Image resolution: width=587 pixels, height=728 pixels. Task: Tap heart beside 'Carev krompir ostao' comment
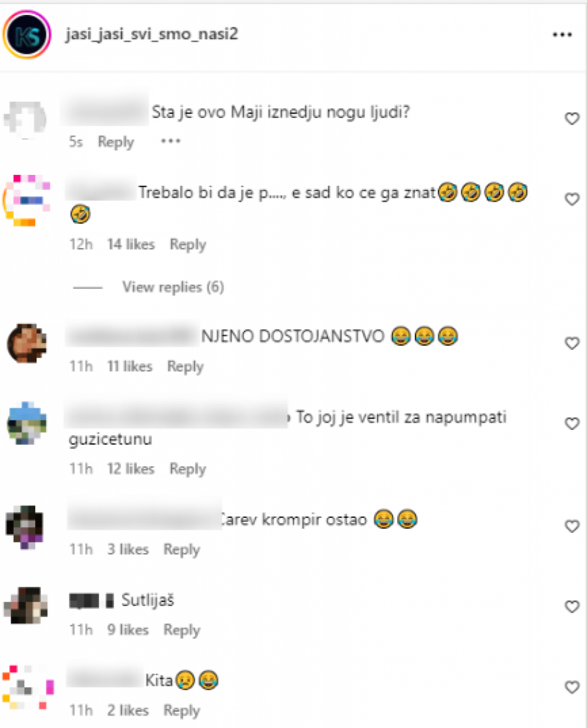572,526
